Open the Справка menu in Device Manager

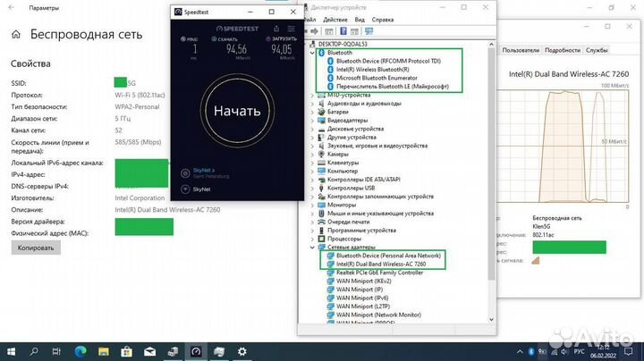383,20
